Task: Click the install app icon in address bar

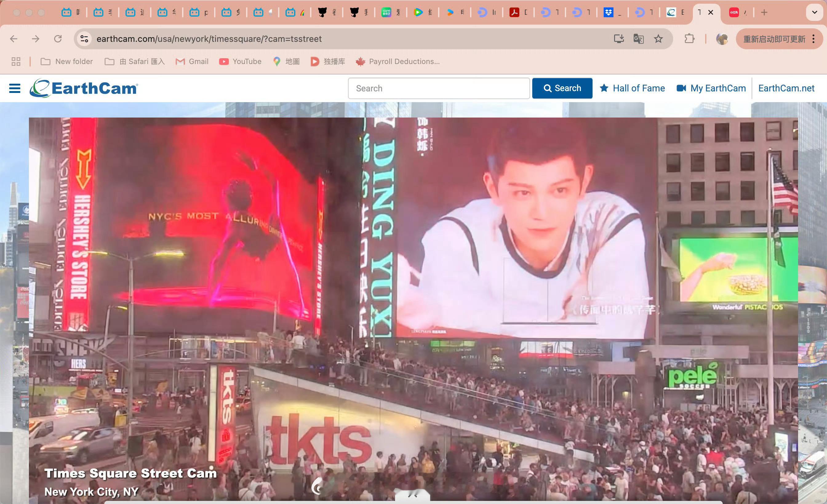Action: click(x=619, y=39)
